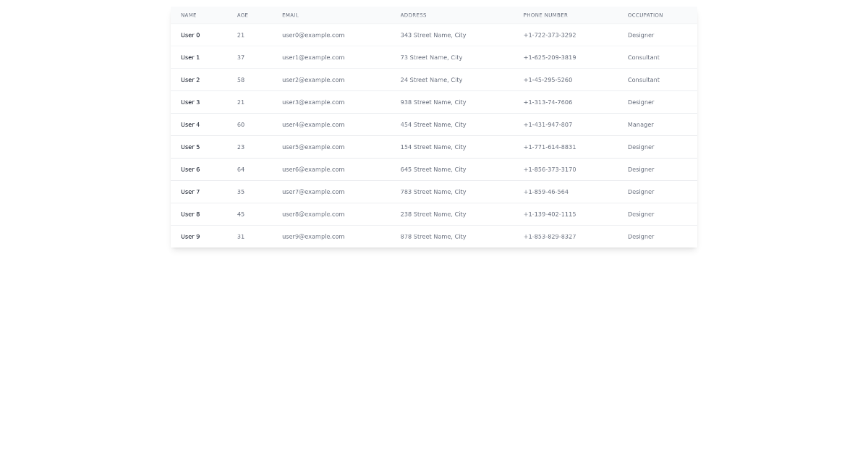Select phone number +1-139-402-1115
This screenshot has height=456, width=868.
click(x=550, y=215)
